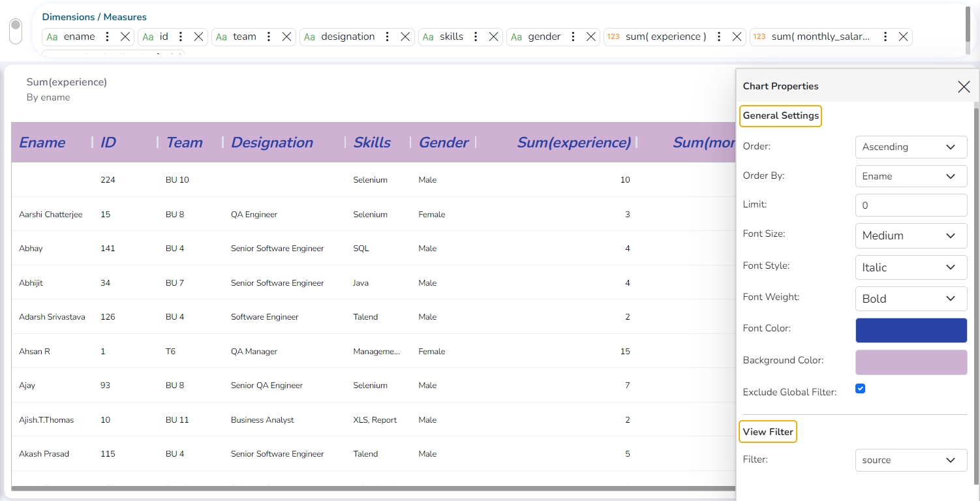Close the Chart Properties panel
The width and height of the screenshot is (980, 501).
tap(963, 87)
